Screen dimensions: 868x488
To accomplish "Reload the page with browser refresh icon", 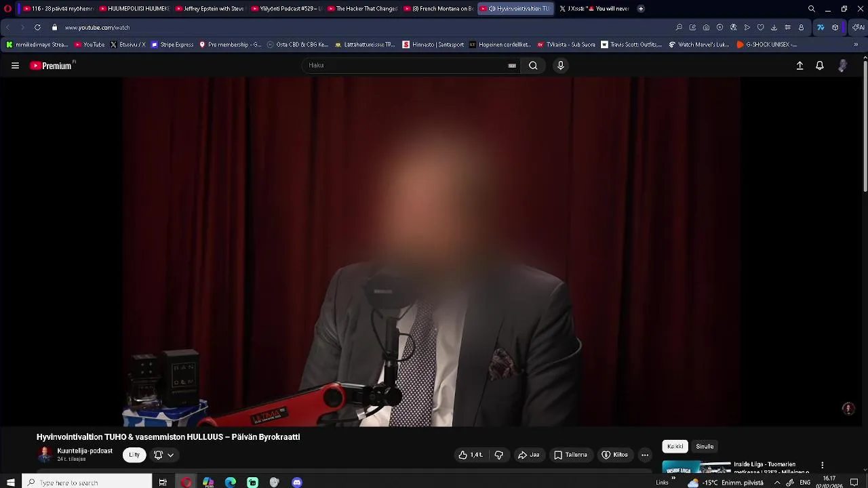I will (x=37, y=27).
